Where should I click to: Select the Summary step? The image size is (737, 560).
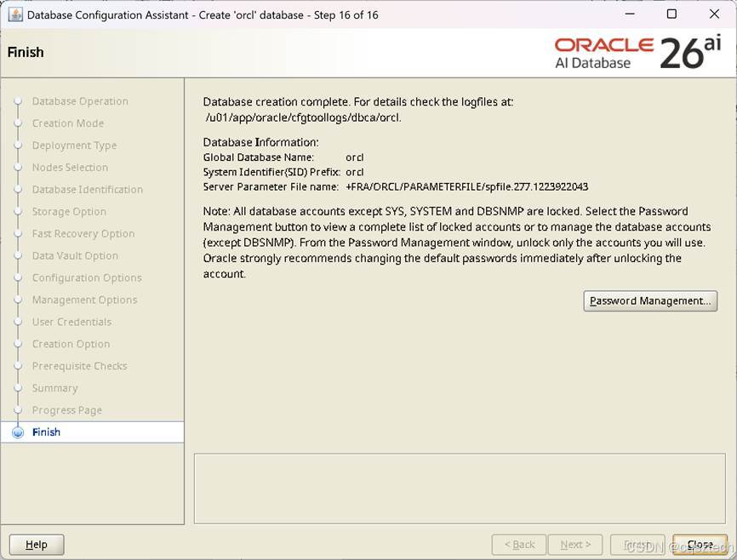coord(55,388)
